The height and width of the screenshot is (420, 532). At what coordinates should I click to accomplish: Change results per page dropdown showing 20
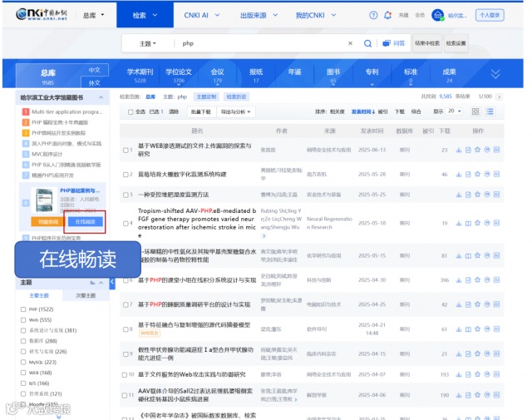(x=455, y=111)
